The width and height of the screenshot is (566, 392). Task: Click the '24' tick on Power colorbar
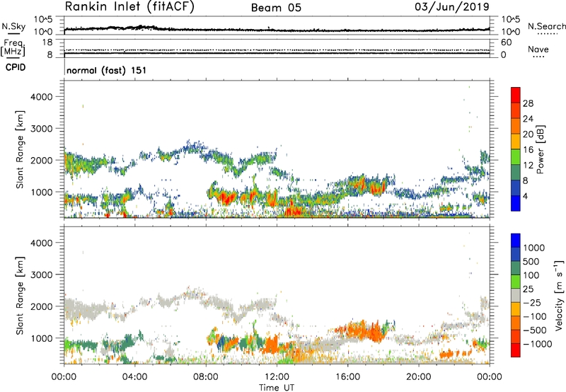tap(528, 119)
